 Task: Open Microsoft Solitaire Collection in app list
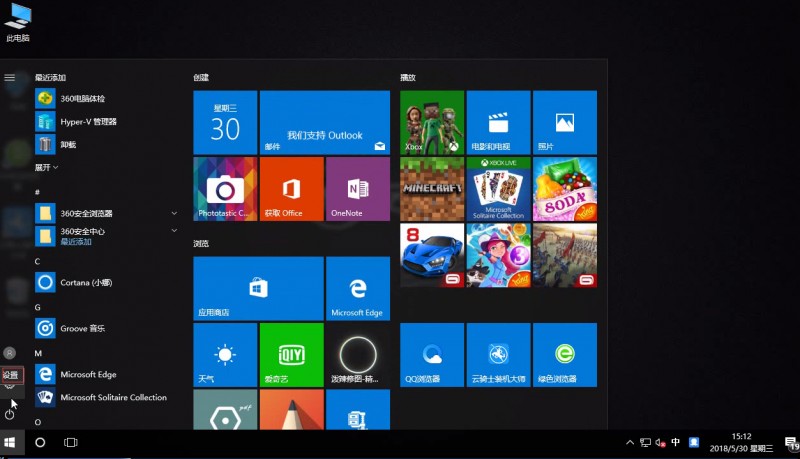click(x=101, y=397)
